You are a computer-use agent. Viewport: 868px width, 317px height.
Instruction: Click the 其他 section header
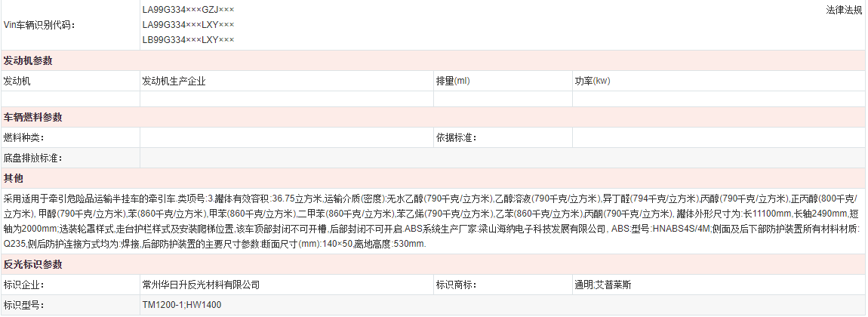[x=14, y=178]
